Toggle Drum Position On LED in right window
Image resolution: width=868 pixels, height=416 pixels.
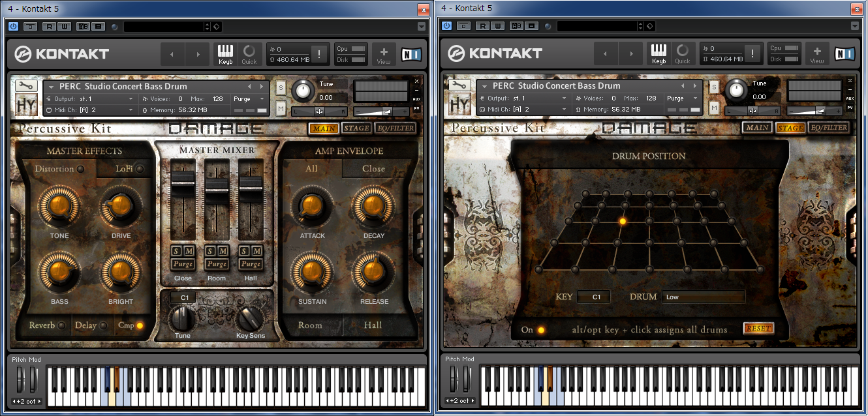point(541,330)
